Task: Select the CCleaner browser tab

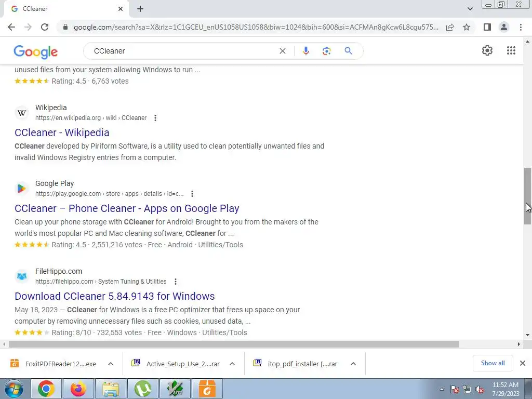Action: [66, 9]
